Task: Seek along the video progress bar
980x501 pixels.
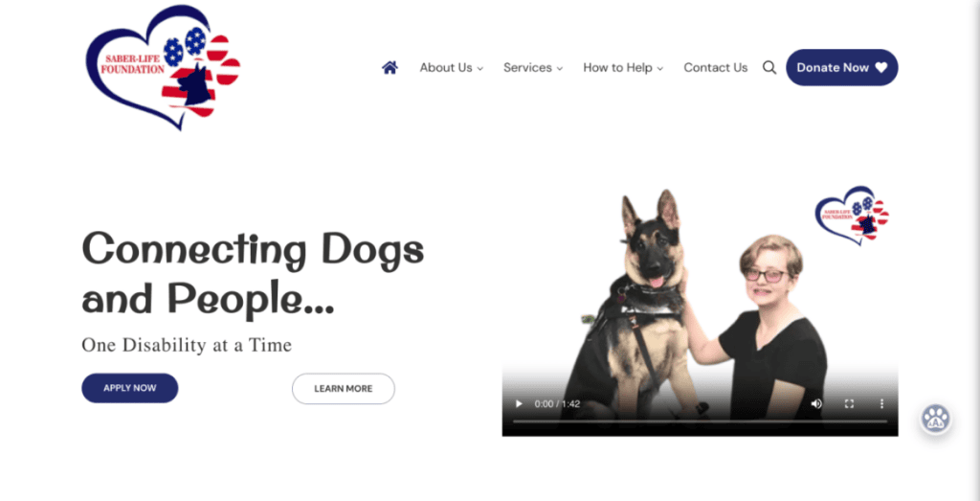Action: click(700, 421)
